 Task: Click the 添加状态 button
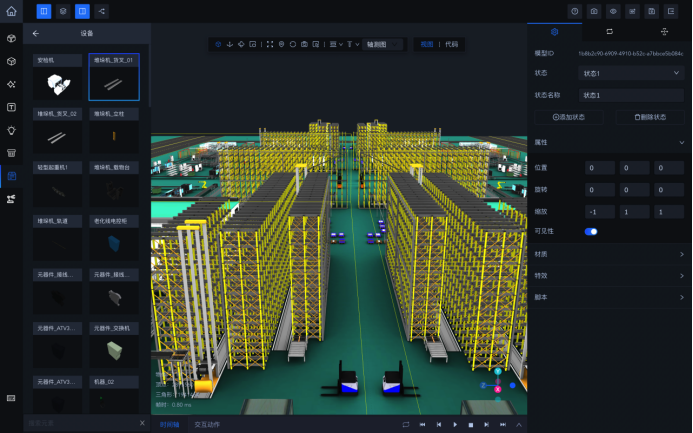pyautogui.click(x=569, y=117)
